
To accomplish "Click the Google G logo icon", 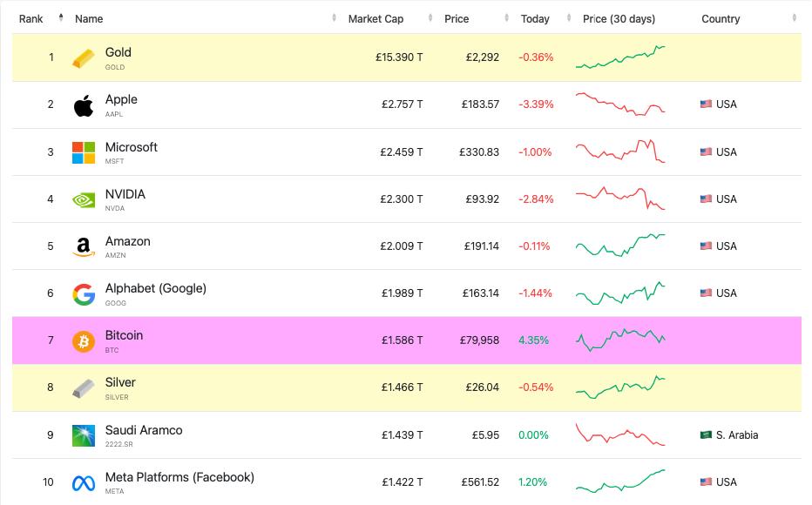I will 84,294.
